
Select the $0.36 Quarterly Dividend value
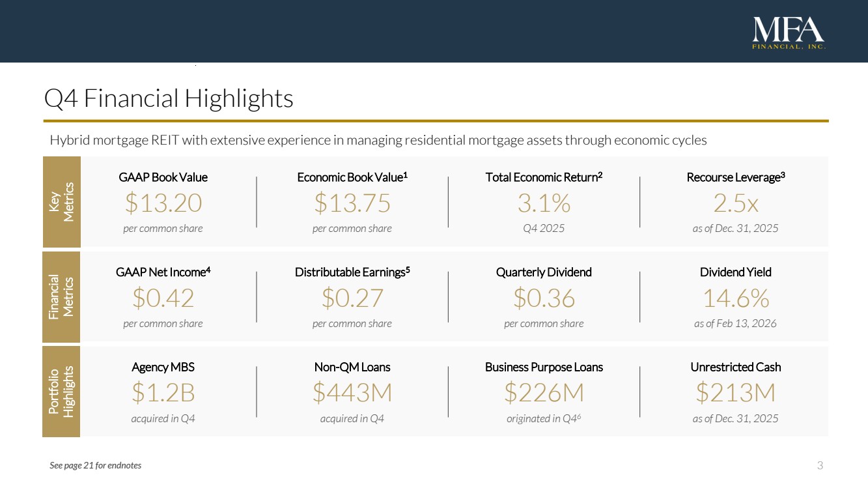coord(544,299)
